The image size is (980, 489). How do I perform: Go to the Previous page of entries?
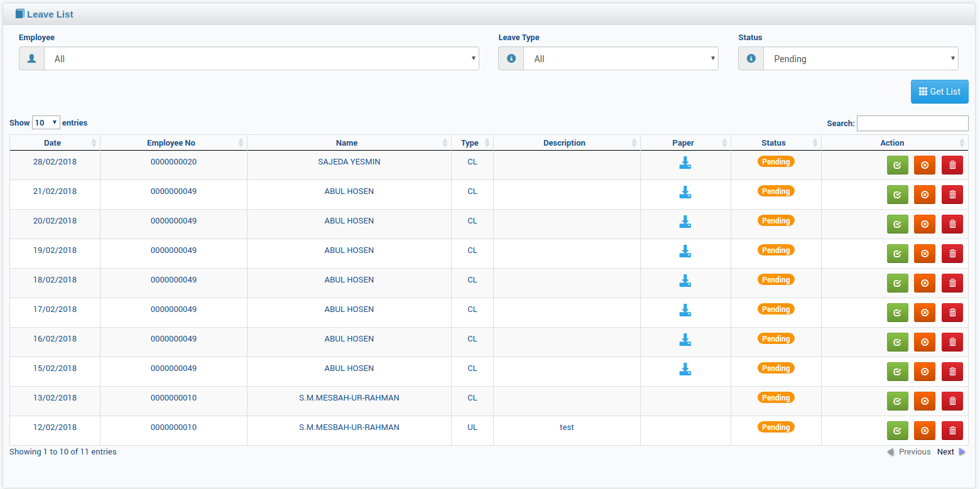click(908, 452)
